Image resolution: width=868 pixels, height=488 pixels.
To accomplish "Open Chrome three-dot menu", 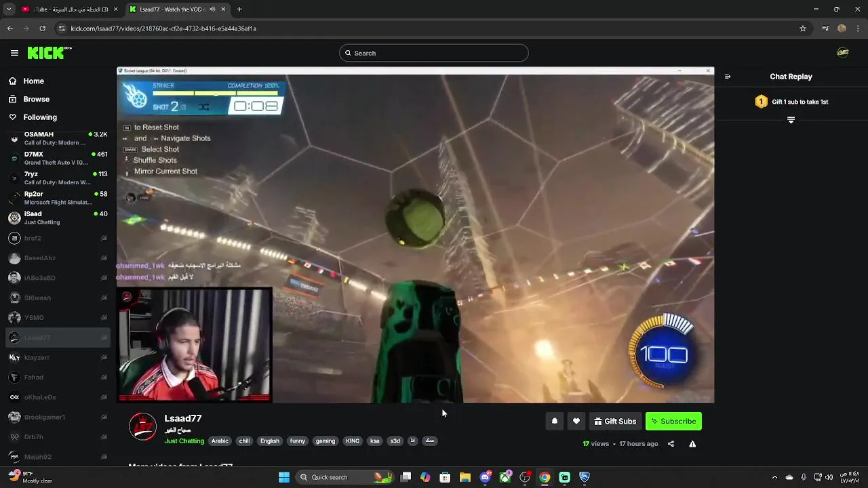I will 859,28.
